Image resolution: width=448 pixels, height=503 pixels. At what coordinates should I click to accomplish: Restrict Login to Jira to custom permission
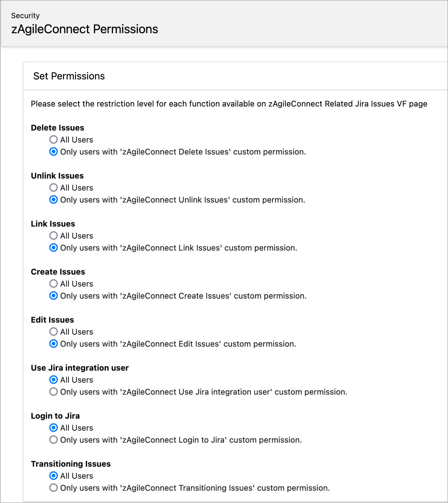click(x=54, y=440)
